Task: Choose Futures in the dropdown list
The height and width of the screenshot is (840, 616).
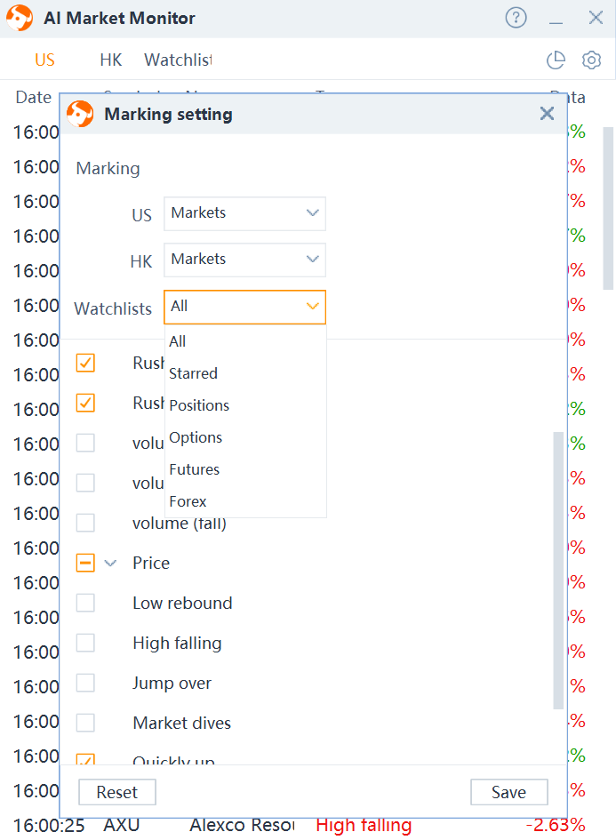Action: (x=194, y=469)
